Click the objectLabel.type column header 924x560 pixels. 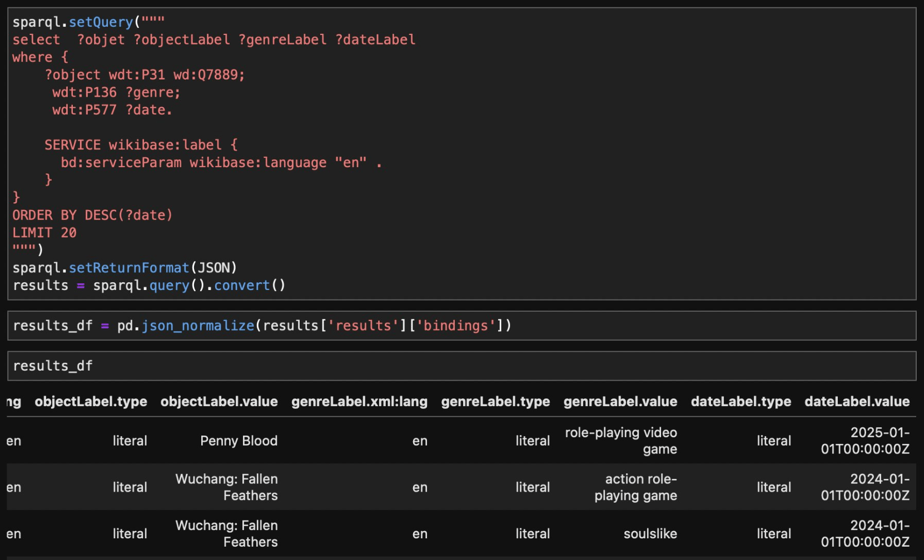click(91, 402)
